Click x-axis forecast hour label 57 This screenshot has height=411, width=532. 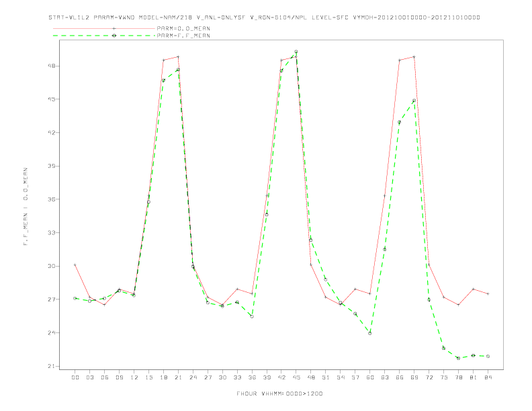[355, 377]
